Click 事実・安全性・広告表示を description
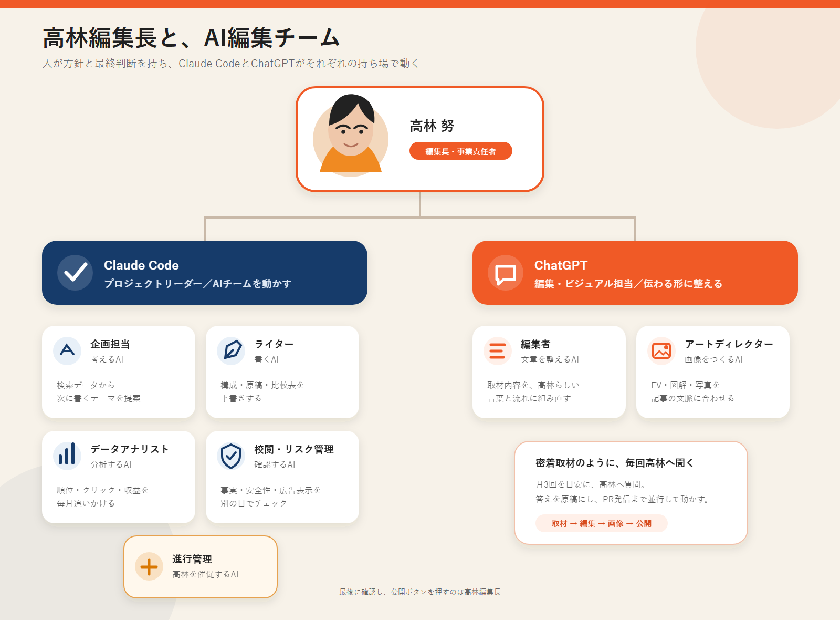840x620 pixels. (270, 490)
